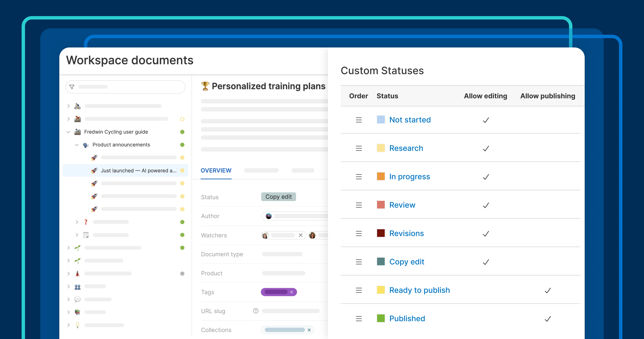This screenshot has height=339, width=644.
Task: Click the URL slug help question icon
Action: (255, 311)
